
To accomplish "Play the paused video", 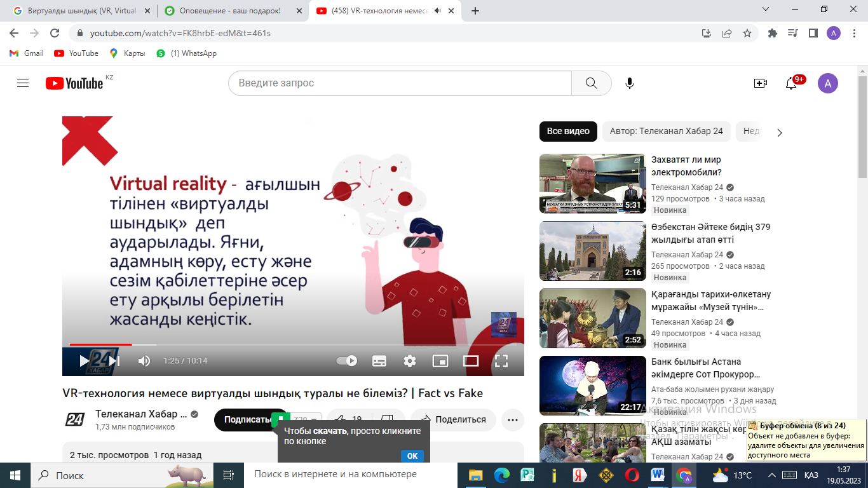I will coord(84,361).
